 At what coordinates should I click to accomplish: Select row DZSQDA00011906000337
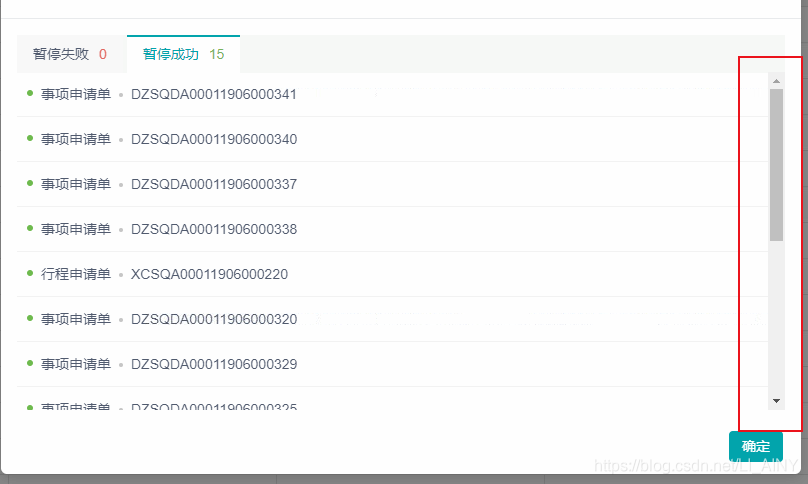pos(392,184)
